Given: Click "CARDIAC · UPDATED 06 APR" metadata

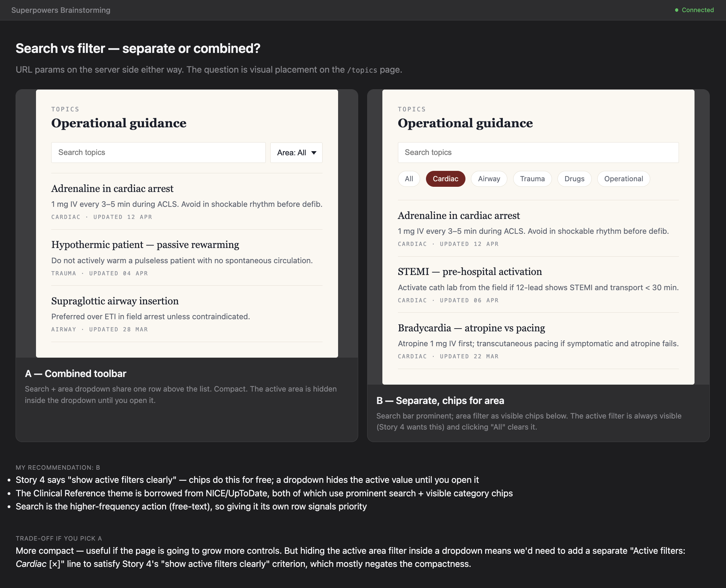Looking at the screenshot, I should point(448,300).
